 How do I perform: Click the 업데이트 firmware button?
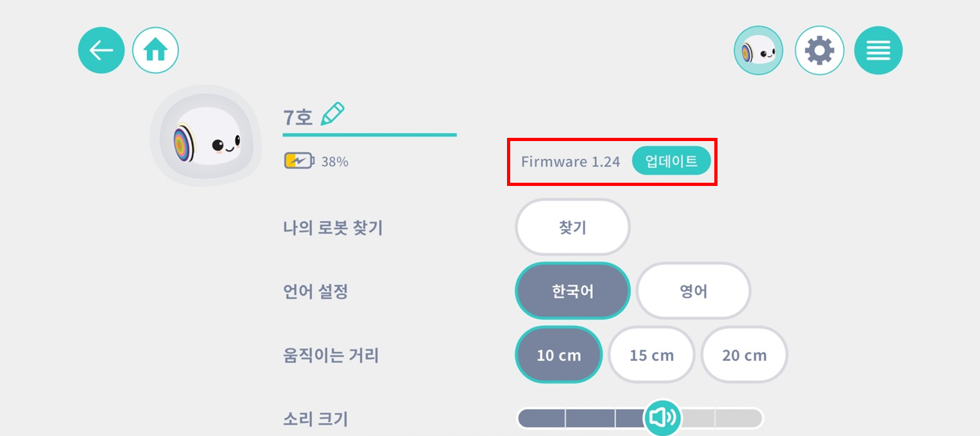tap(671, 161)
